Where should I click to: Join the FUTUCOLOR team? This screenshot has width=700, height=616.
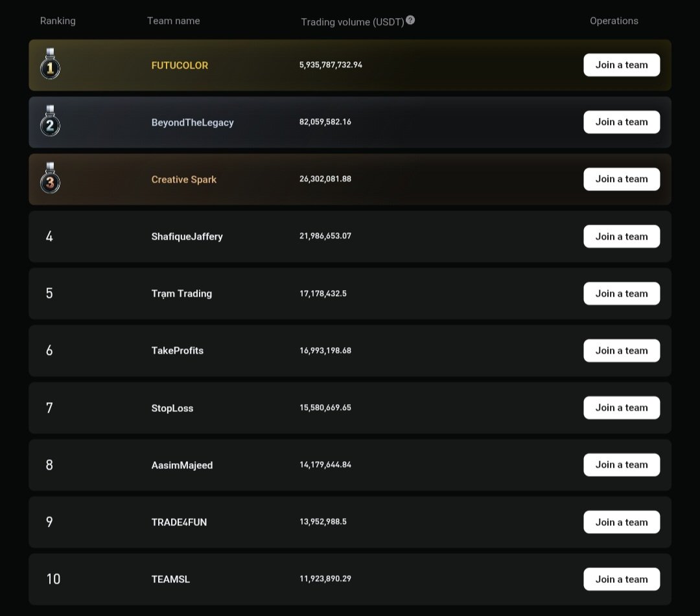pyautogui.click(x=622, y=65)
